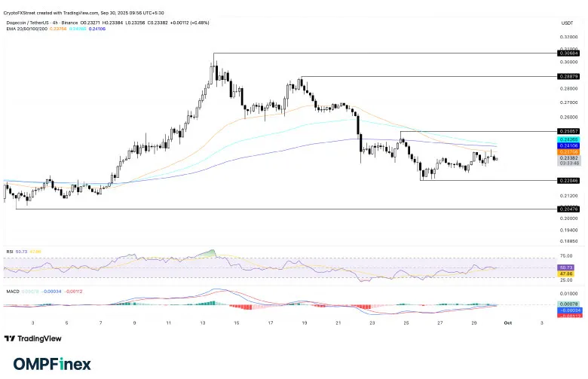Click the current price 0.23382 countdown label
The width and height of the screenshot is (588, 379).
(x=568, y=160)
